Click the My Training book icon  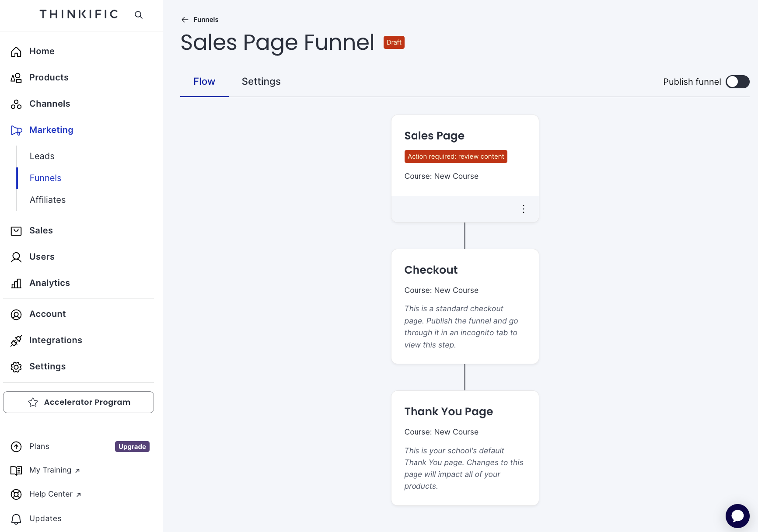pos(16,470)
